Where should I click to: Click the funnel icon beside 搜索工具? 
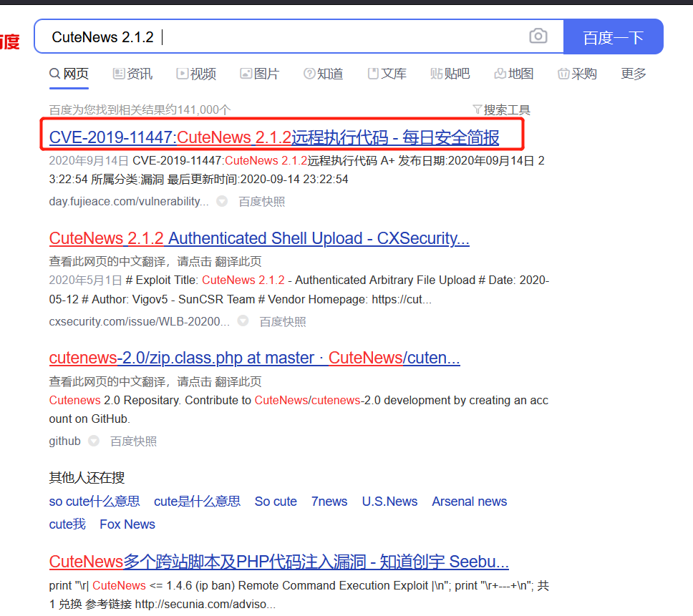coord(477,109)
